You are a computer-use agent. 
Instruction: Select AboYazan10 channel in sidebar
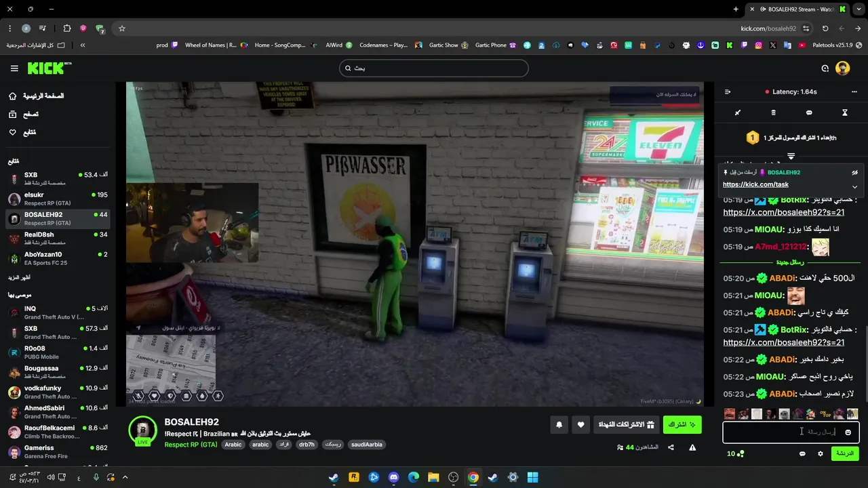[58, 258]
